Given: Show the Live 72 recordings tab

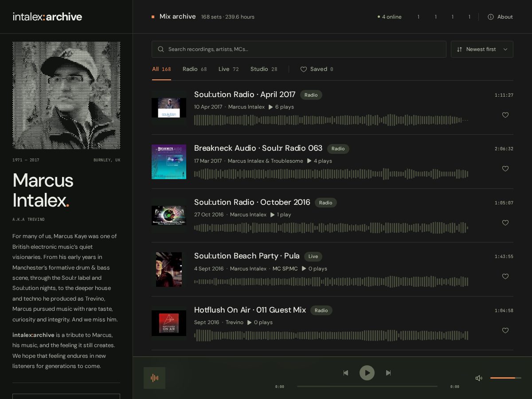Looking at the screenshot, I should [x=229, y=69].
